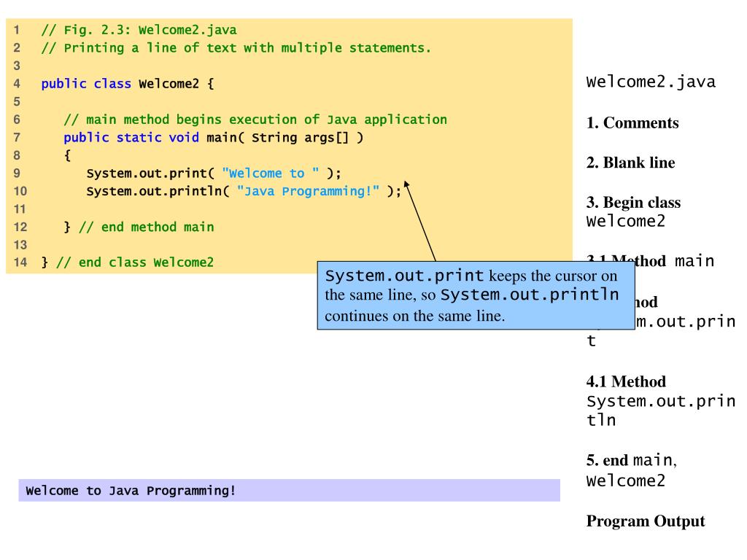Click outline item "4.1 Method System.out.println"
The height and width of the screenshot is (560, 747).
(x=661, y=401)
